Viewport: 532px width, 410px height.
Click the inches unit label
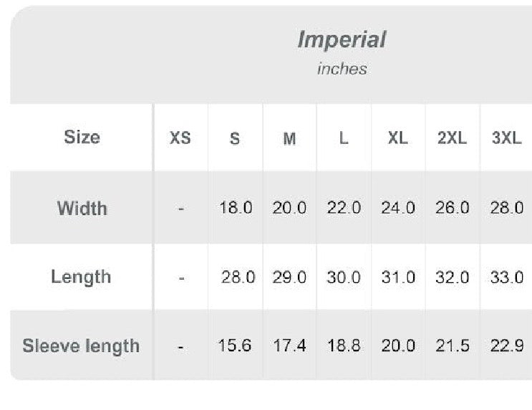click(342, 69)
